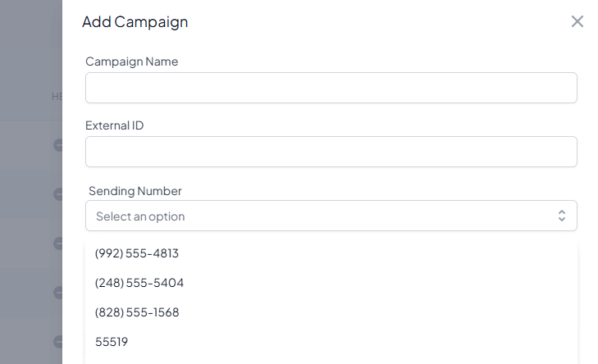Click the bottom minus icon in background list
Image resolution: width=598 pixels, height=364 pixels.
tap(58, 342)
